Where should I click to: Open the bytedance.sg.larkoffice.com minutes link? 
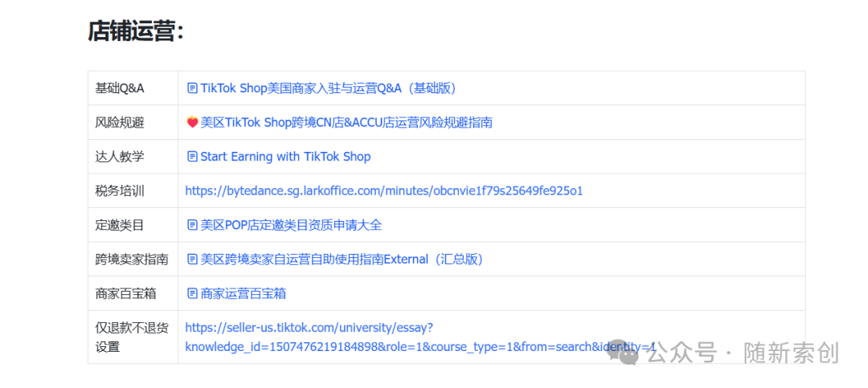383,191
